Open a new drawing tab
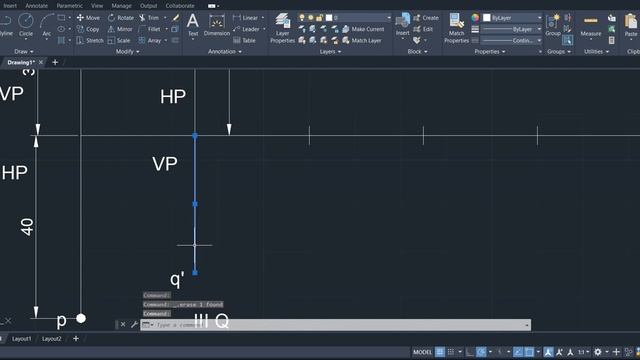 55,62
